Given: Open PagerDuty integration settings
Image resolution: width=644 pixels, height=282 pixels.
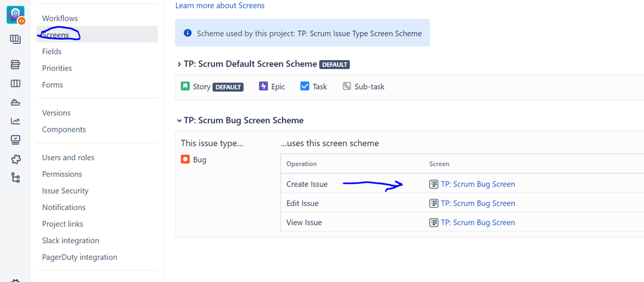Looking at the screenshot, I should click(x=79, y=257).
